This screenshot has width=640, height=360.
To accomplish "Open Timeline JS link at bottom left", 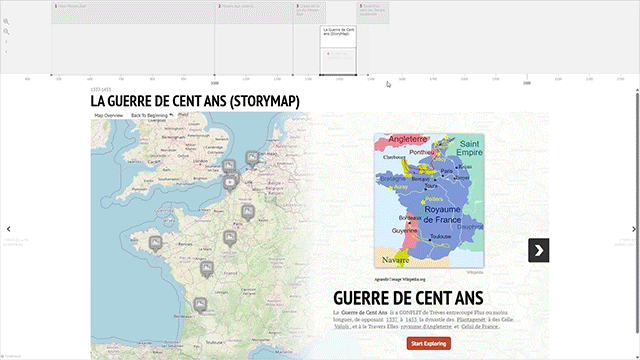I will (x=11, y=356).
